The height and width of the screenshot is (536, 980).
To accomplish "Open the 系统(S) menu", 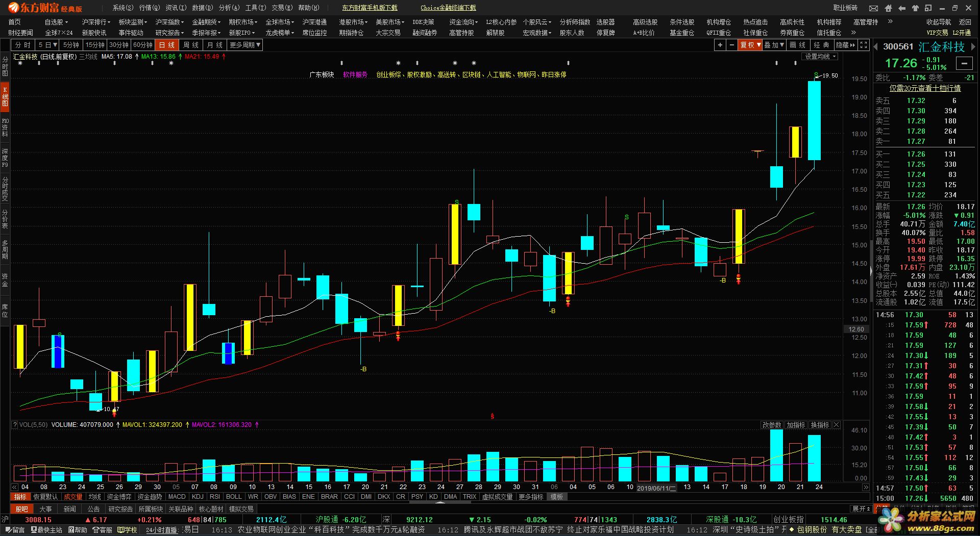I will tap(123, 8).
